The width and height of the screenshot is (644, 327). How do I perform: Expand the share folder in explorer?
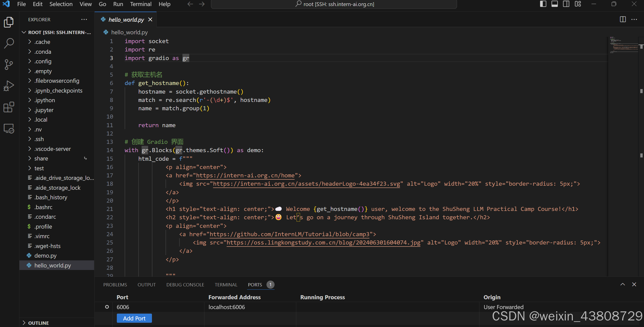[41, 158]
